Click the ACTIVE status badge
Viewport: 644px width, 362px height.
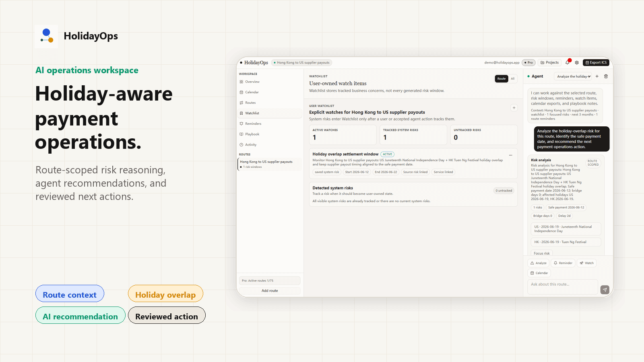tap(388, 154)
